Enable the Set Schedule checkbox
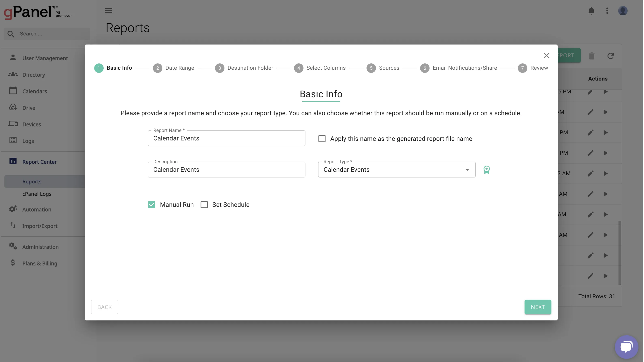 tap(204, 205)
